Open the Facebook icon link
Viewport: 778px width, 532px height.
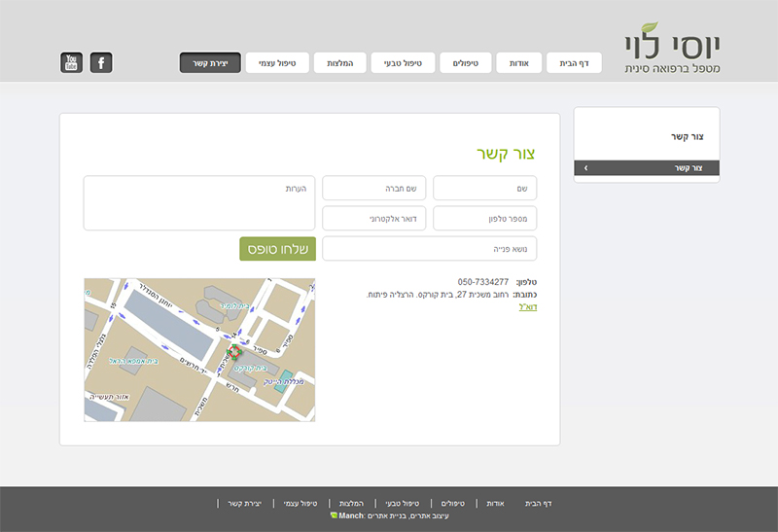[101, 63]
